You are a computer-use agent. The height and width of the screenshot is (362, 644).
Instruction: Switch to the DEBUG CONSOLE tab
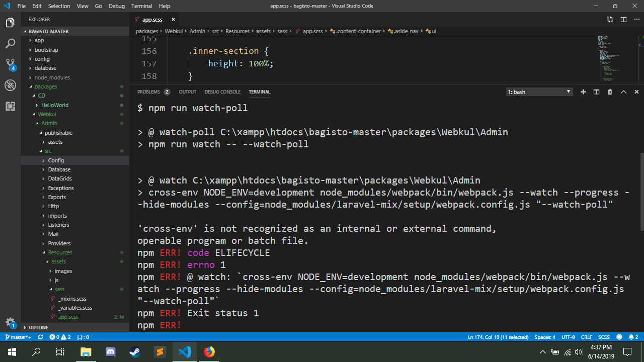click(x=222, y=92)
